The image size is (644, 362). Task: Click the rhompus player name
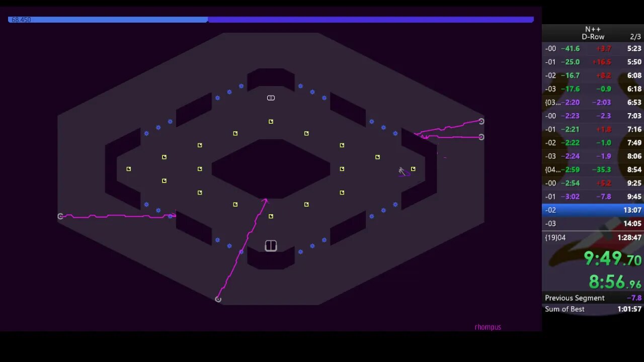488,327
